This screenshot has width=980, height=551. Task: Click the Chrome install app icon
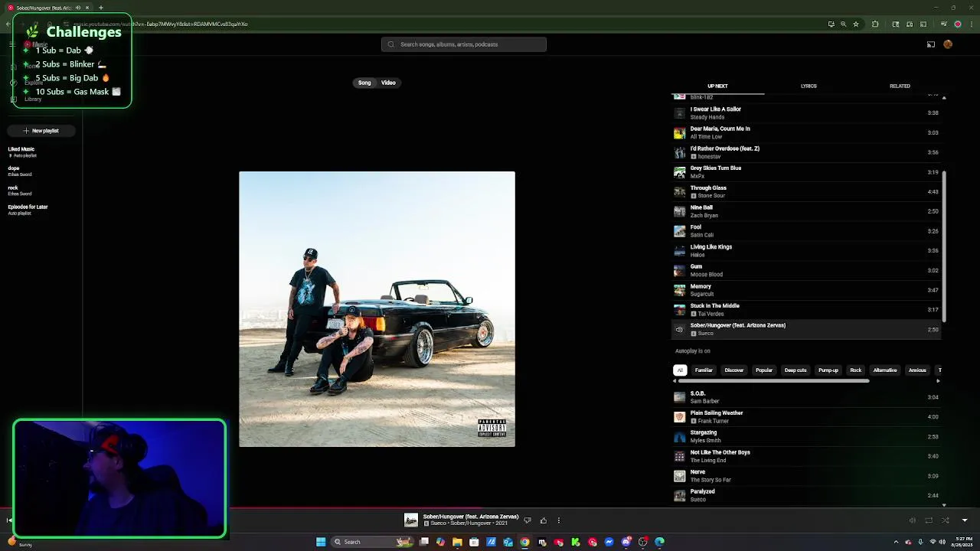pos(831,24)
